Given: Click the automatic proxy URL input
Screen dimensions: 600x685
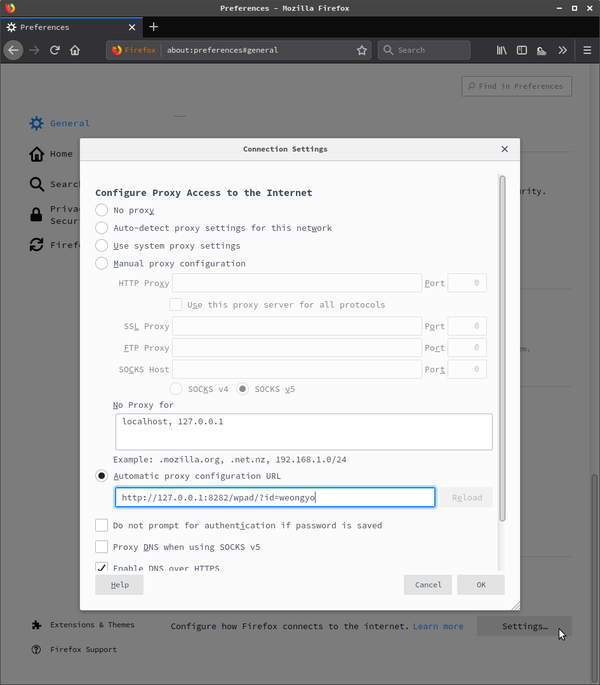Looking at the screenshot, I should pos(275,497).
